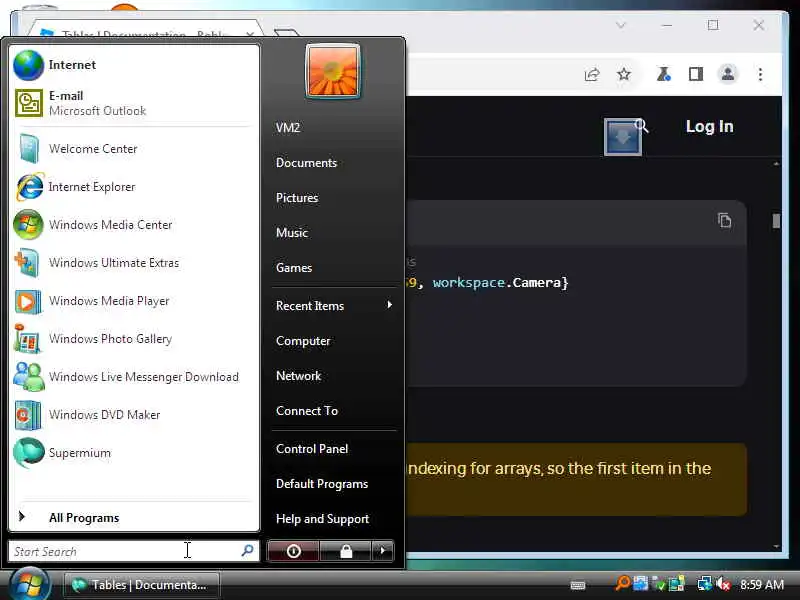Viewport: 800px width, 600px height.
Task: Click the taskbar keyboard icon
Action: click(x=578, y=585)
